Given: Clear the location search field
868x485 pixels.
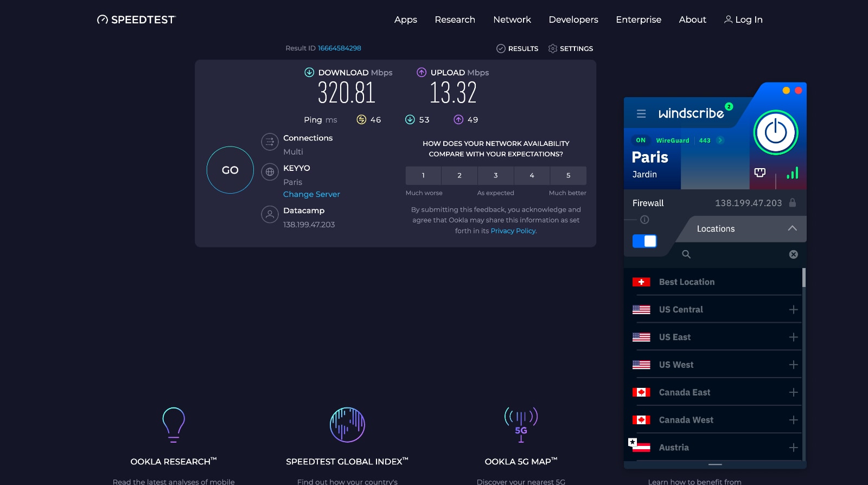Looking at the screenshot, I should pos(793,254).
